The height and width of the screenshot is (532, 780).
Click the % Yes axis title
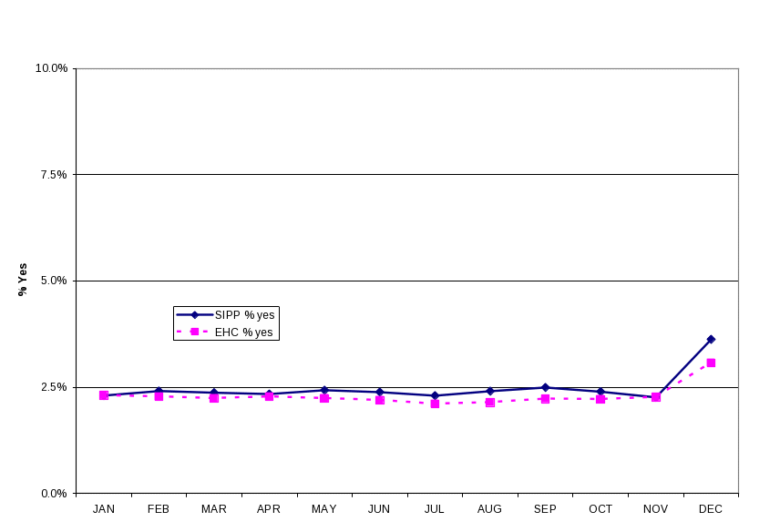(23, 280)
